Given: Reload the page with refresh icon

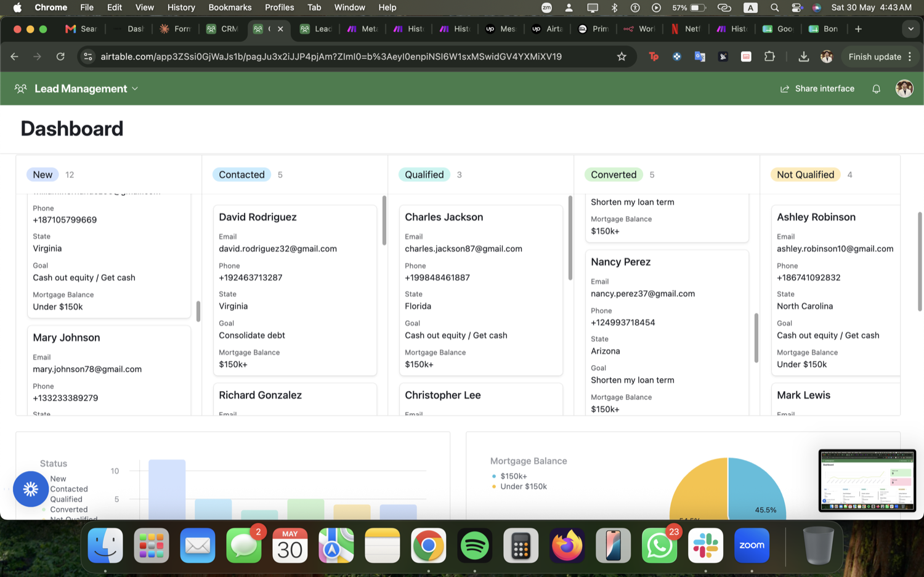Looking at the screenshot, I should 60,57.
